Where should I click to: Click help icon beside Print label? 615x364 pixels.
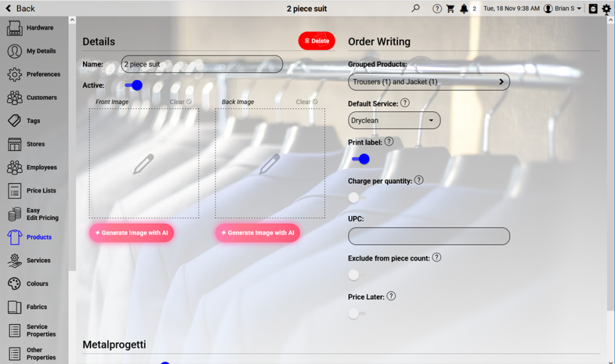pos(389,141)
